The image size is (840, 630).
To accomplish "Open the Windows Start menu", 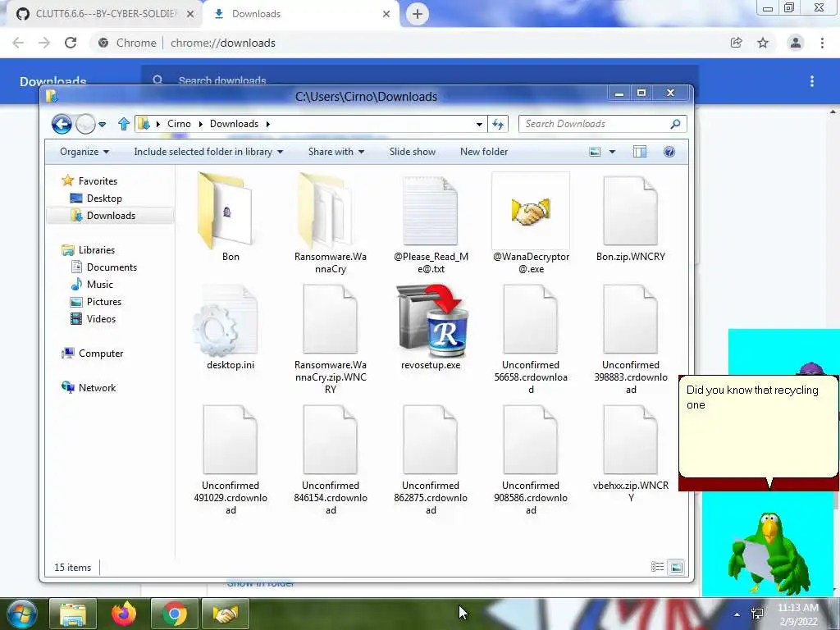I will click(21, 614).
